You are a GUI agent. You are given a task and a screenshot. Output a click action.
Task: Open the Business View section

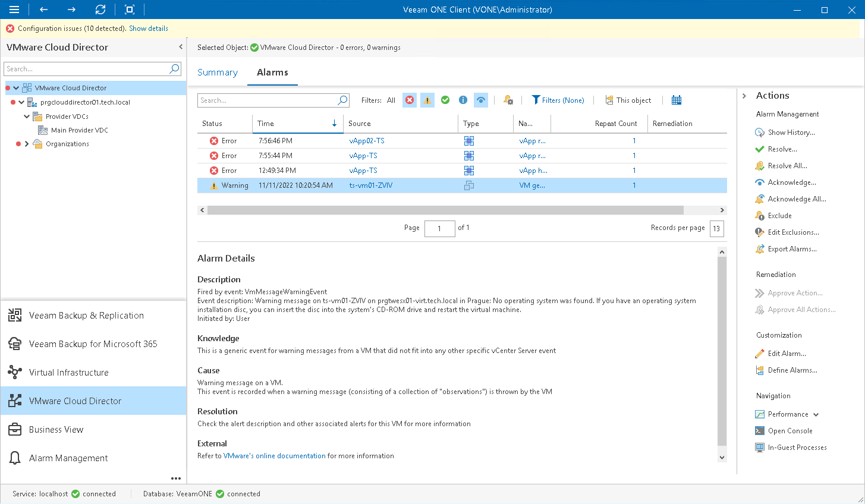[x=56, y=429]
